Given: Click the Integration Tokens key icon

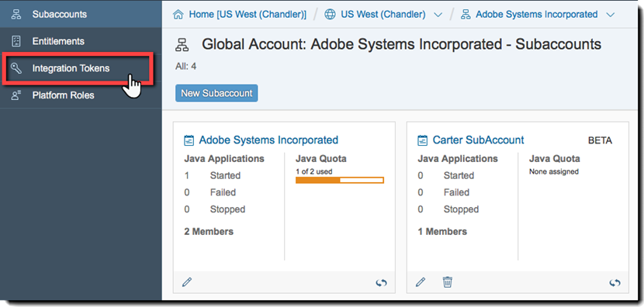Looking at the screenshot, I should [x=16, y=68].
